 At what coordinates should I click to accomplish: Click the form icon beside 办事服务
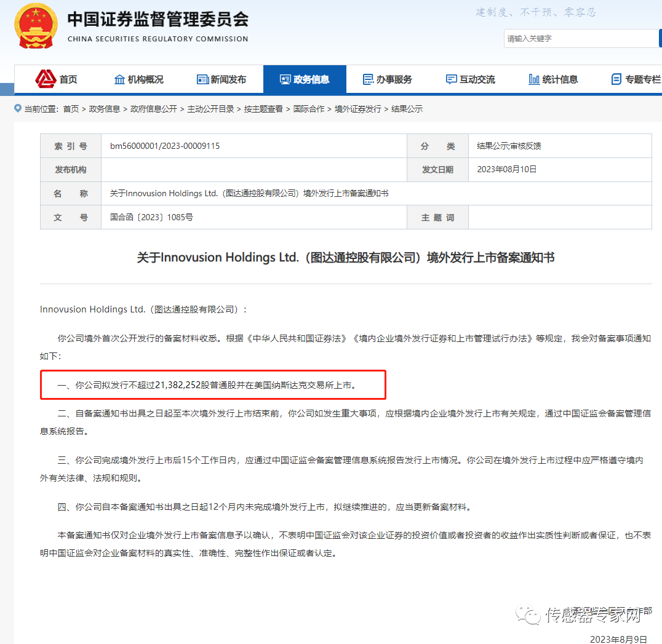[368, 79]
